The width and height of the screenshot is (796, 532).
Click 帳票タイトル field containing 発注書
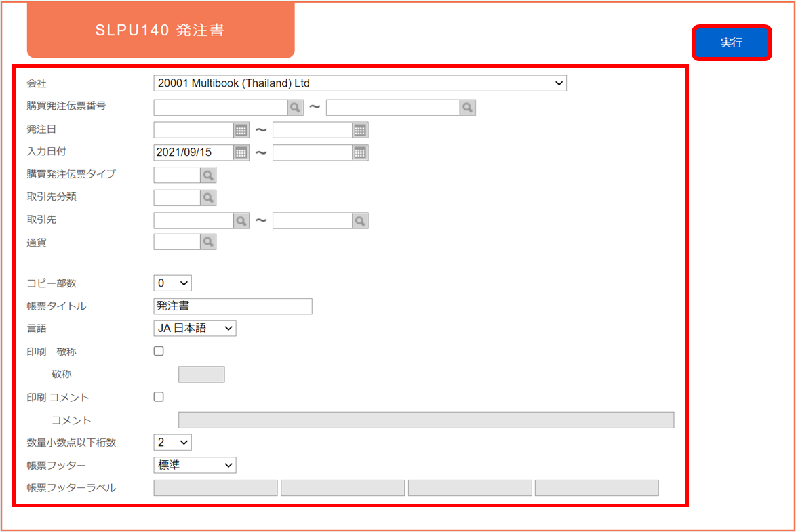[x=233, y=306]
